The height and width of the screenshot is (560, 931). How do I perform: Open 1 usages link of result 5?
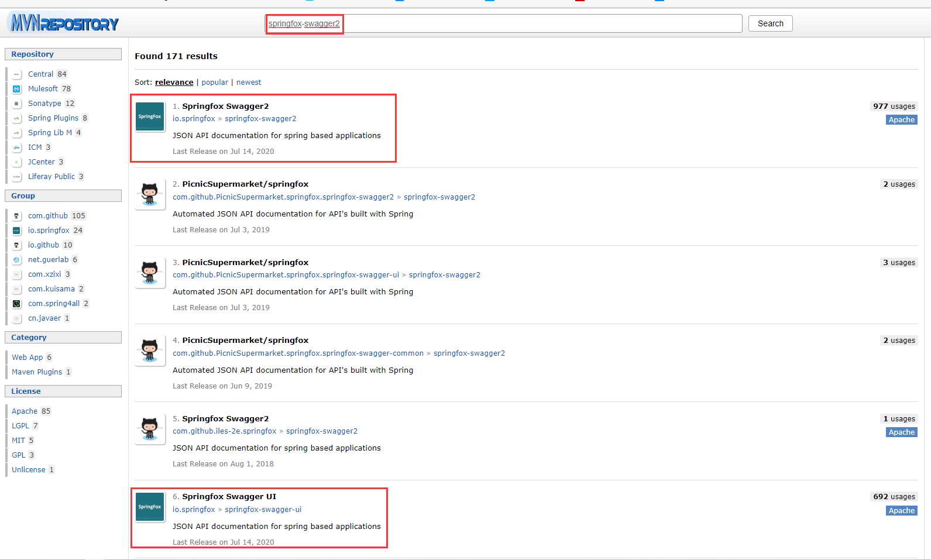coord(899,419)
